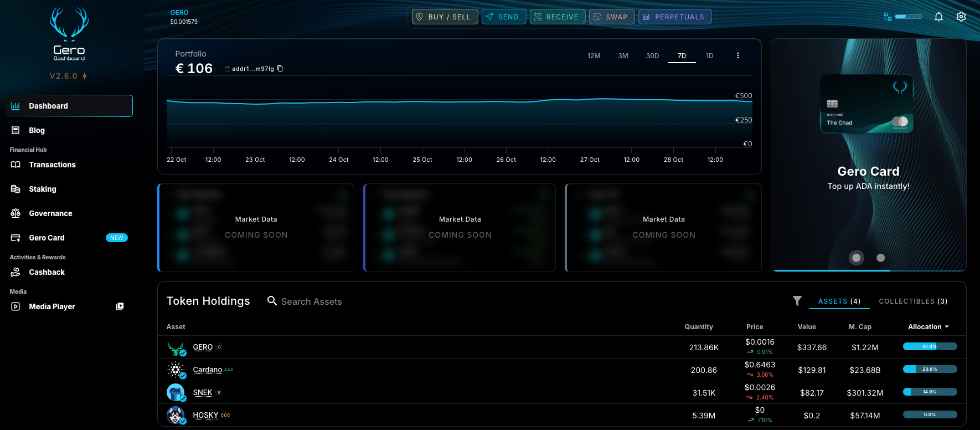980x430 pixels.
Task: Click the GERO token logo
Action: pos(176,347)
